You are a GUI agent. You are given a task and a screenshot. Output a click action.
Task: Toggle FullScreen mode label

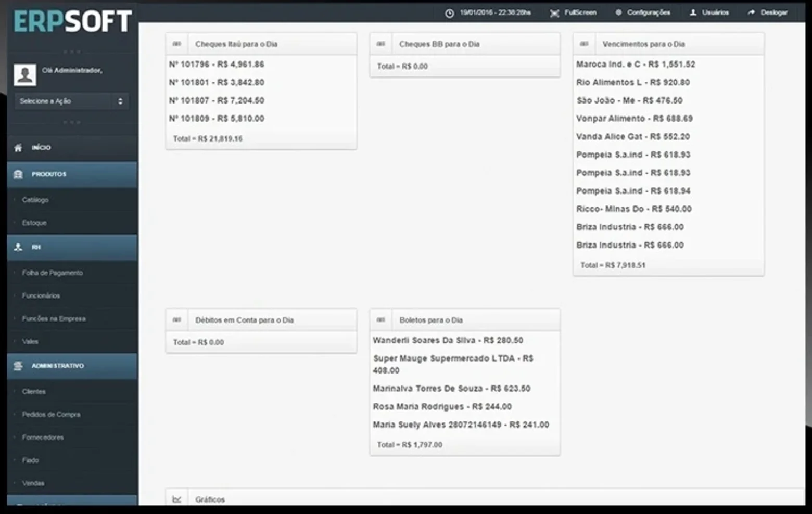tap(580, 12)
